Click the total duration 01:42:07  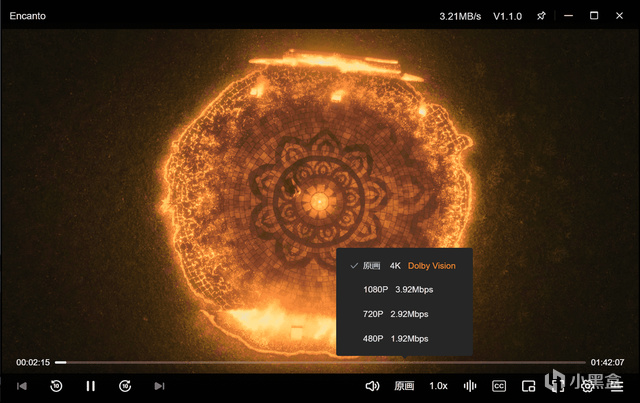(x=607, y=362)
